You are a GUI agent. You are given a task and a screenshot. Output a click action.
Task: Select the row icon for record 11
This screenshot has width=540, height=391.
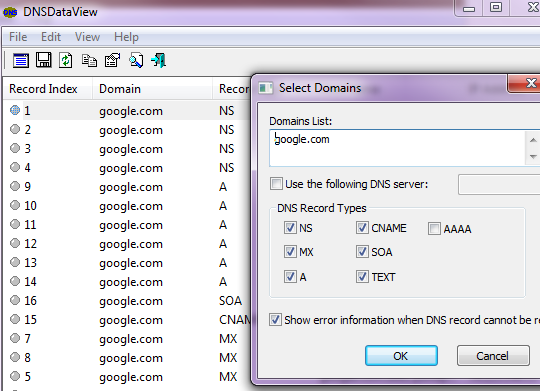pyautogui.click(x=15, y=224)
